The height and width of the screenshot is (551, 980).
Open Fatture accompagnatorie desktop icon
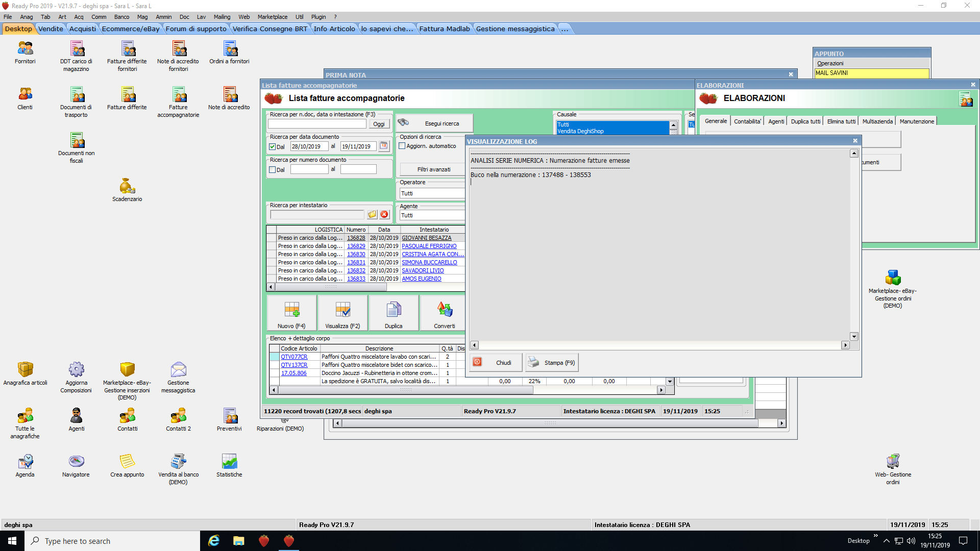tap(178, 102)
